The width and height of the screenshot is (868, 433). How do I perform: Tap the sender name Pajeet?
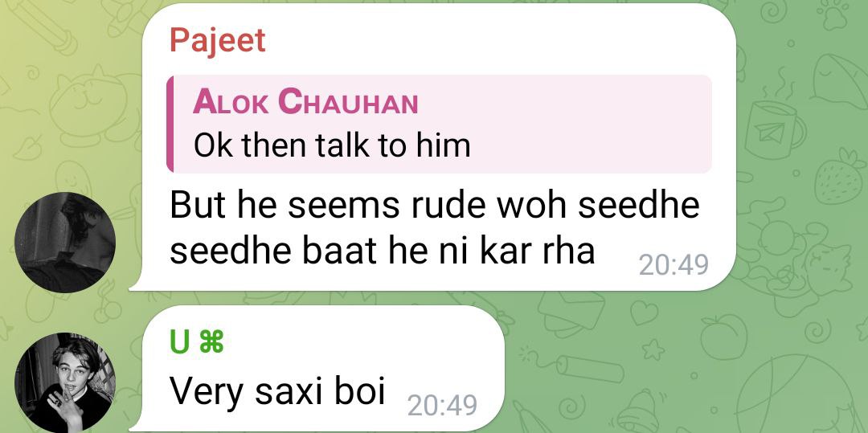pyautogui.click(x=218, y=42)
